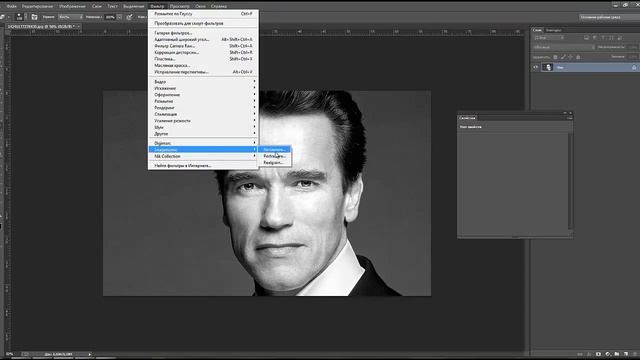Choose Масляная краска filter

pyautogui.click(x=203, y=65)
